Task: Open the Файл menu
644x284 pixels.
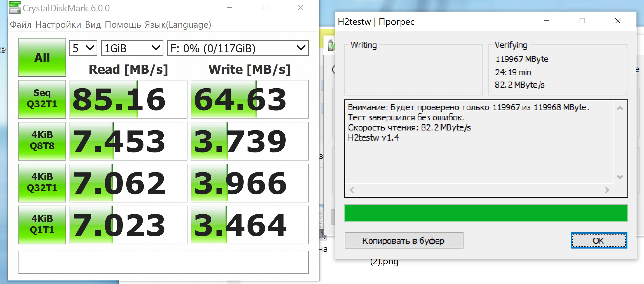Action: [20, 25]
